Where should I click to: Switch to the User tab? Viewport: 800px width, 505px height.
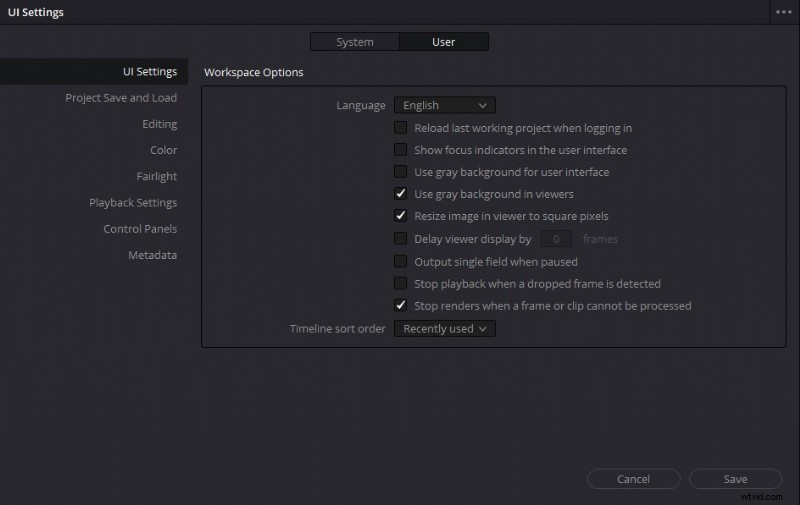(x=444, y=42)
